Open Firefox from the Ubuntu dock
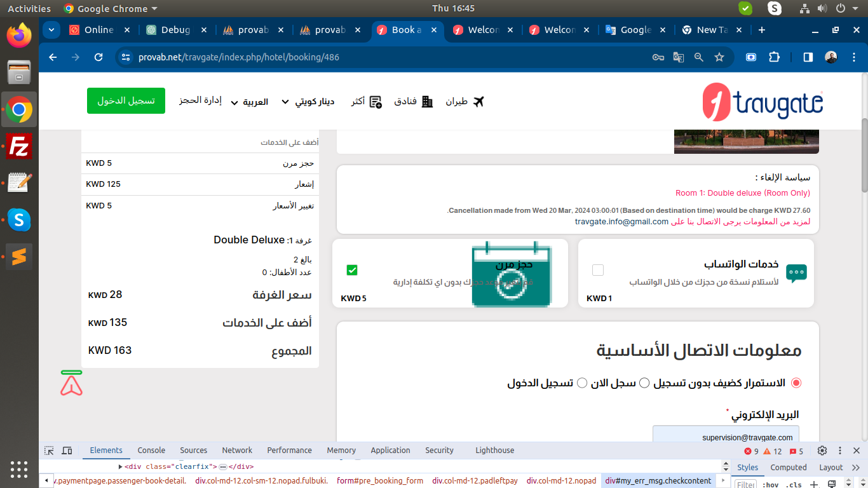Viewport: 868px width, 488px height. (x=19, y=35)
